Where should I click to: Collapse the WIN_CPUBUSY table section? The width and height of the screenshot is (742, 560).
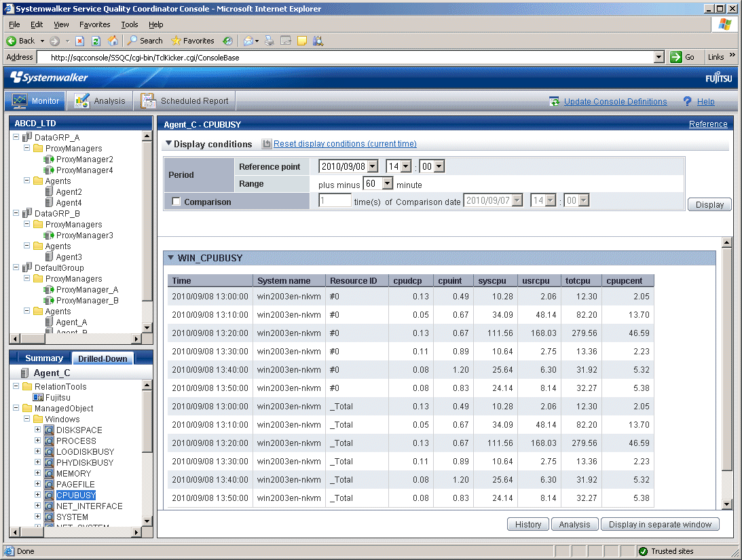pyautogui.click(x=171, y=257)
